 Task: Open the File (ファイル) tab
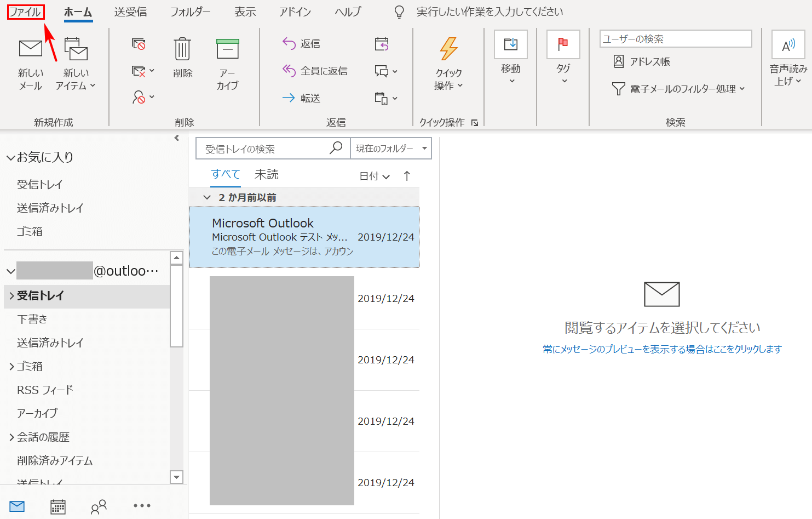(x=26, y=12)
